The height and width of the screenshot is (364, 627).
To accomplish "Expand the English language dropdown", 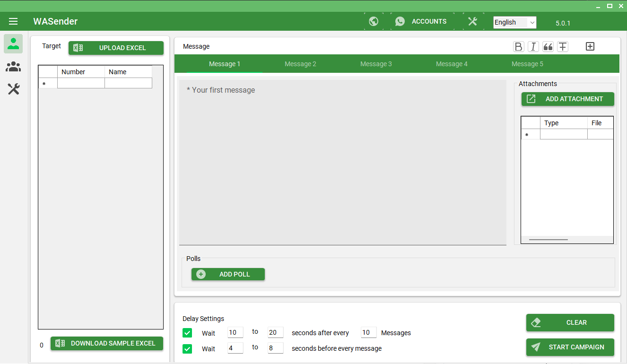I will click(x=514, y=22).
